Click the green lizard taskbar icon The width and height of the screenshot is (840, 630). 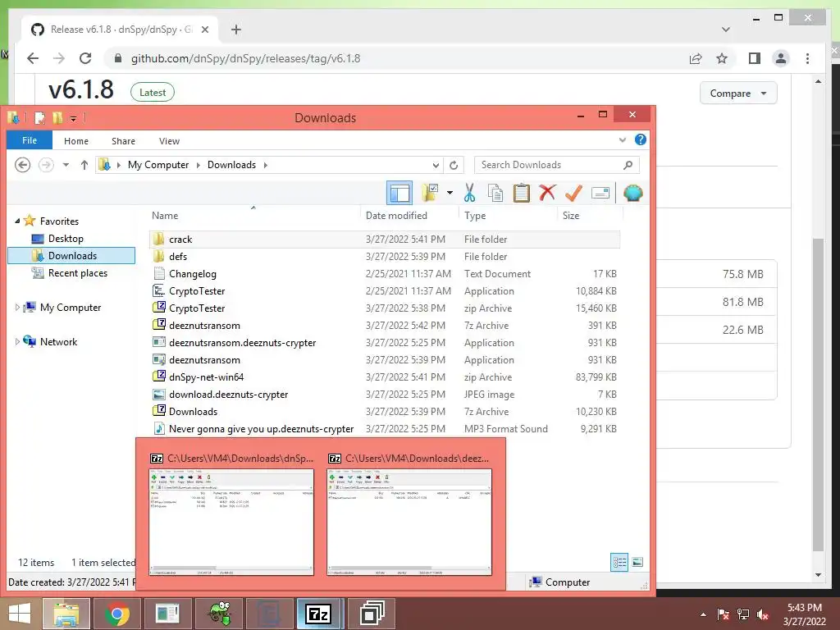pos(219,614)
